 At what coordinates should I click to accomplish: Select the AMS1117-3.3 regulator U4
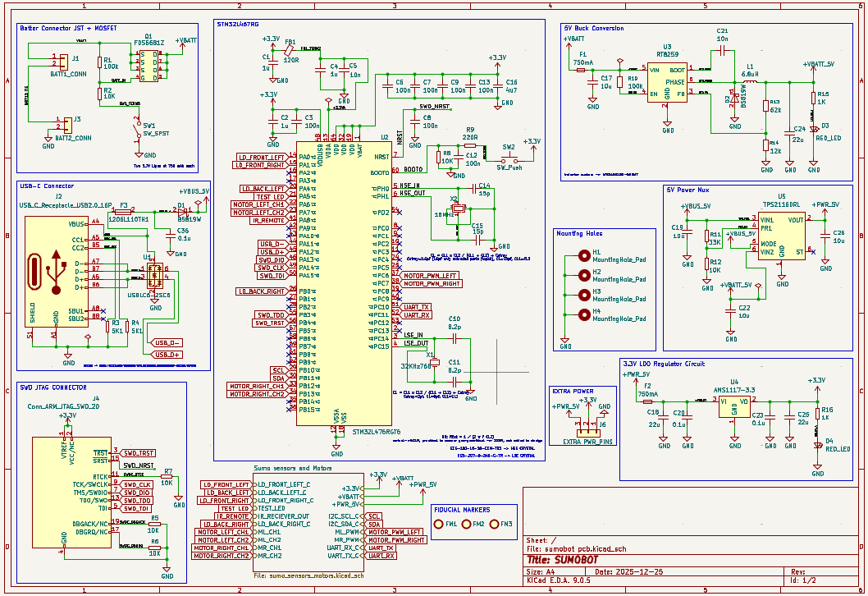pos(734,408)
